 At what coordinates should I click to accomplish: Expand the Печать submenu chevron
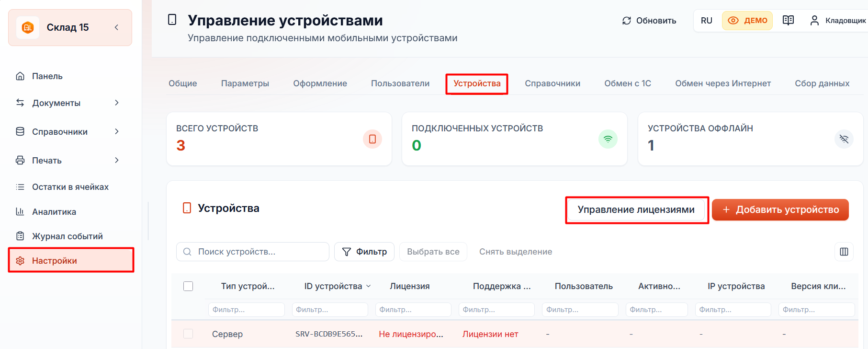pos(117,160)
